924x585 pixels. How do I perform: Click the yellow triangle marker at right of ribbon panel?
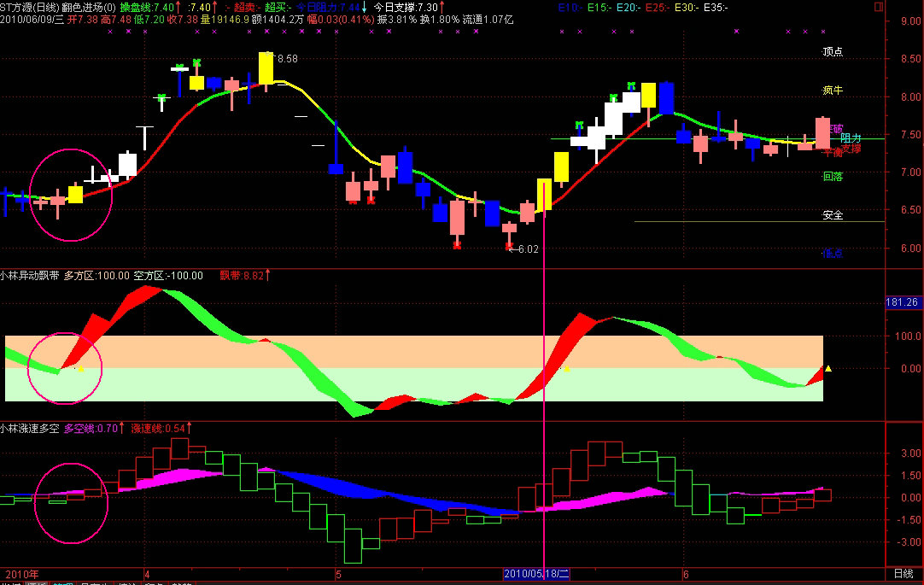828,369
